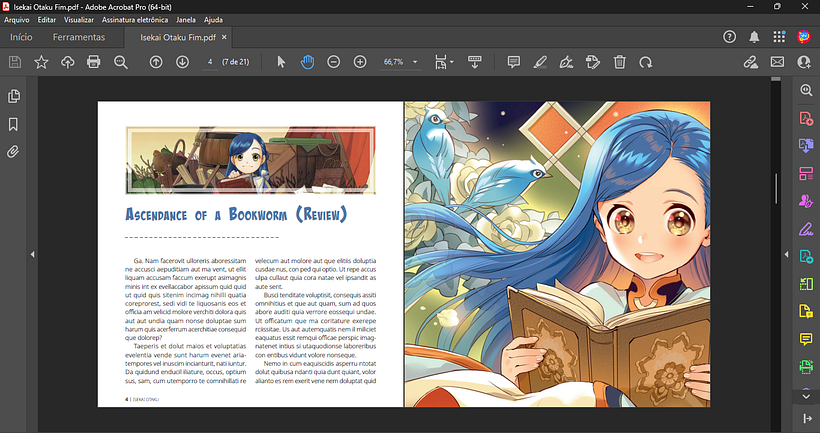Switch to the Ferramentas tab
Image resolution: width=820 pixels, height=433 pixels.
tap(79, 37)
